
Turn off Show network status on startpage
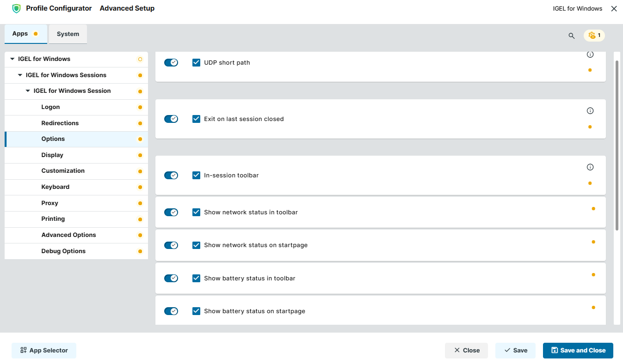171,245
